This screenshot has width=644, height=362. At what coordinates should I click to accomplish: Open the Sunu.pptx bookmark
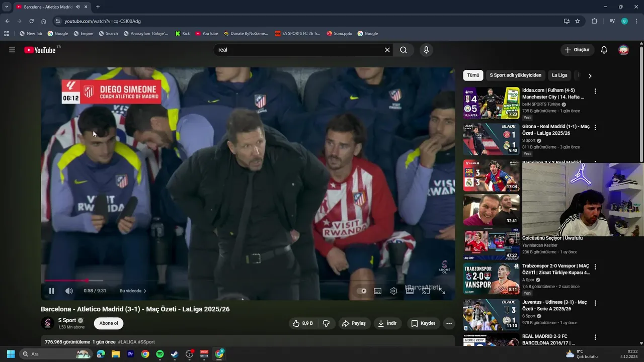(x=339, y=34)
